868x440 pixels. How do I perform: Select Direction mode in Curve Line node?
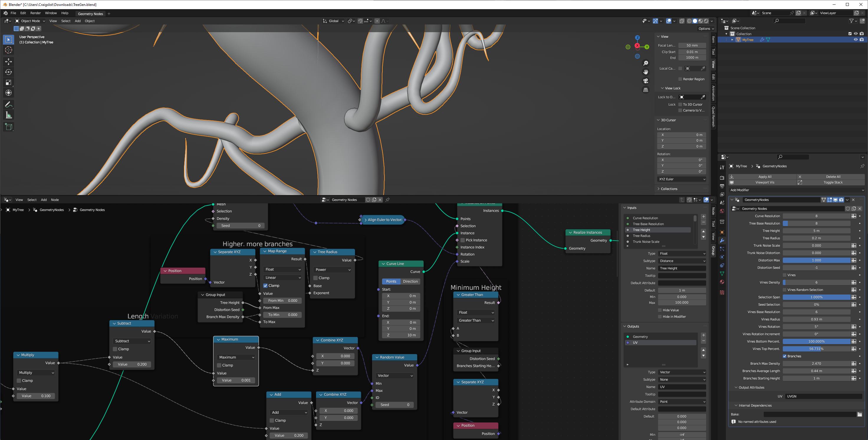(x=410, y=281)
